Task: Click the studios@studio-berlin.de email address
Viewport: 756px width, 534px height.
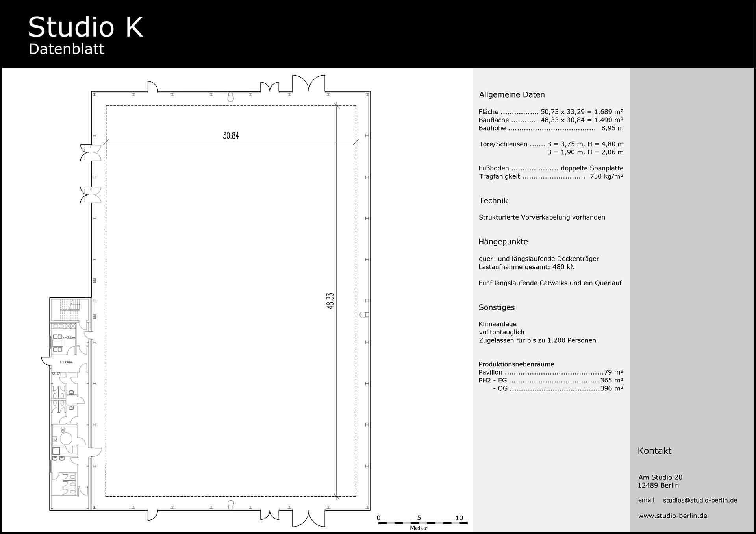Action: click(x=700, y=500)
